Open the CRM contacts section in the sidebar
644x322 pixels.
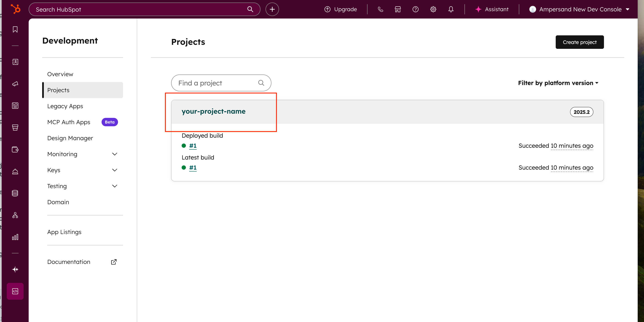point(15,62)
